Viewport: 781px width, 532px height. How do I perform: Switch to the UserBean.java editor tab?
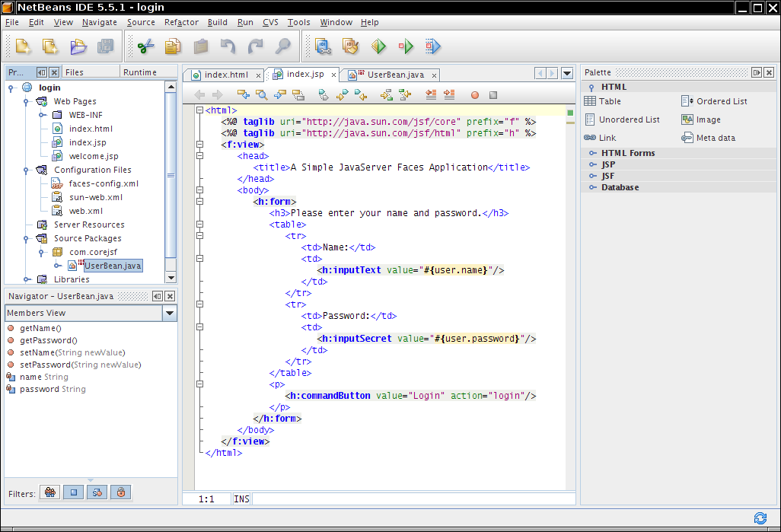[x=396, y=75]
